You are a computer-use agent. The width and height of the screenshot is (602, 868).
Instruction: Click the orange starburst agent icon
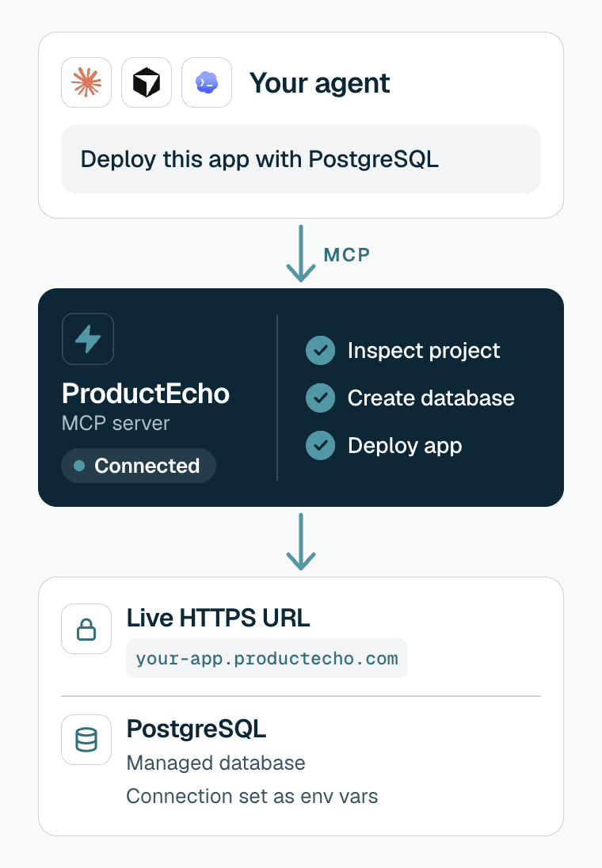point(86,82)
